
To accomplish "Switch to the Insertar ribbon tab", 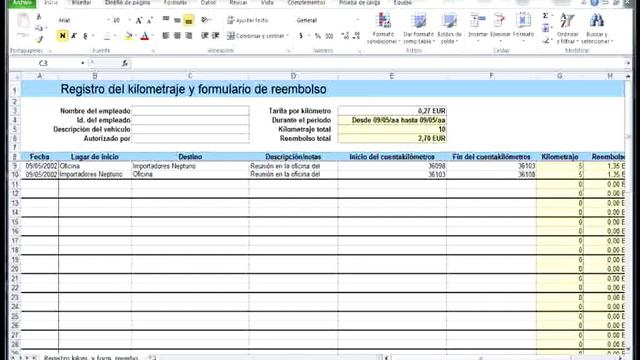I will click(x=81, y=3).
